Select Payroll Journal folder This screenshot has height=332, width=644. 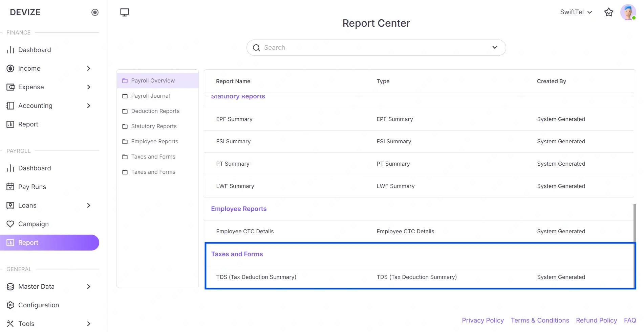[158, 96]
